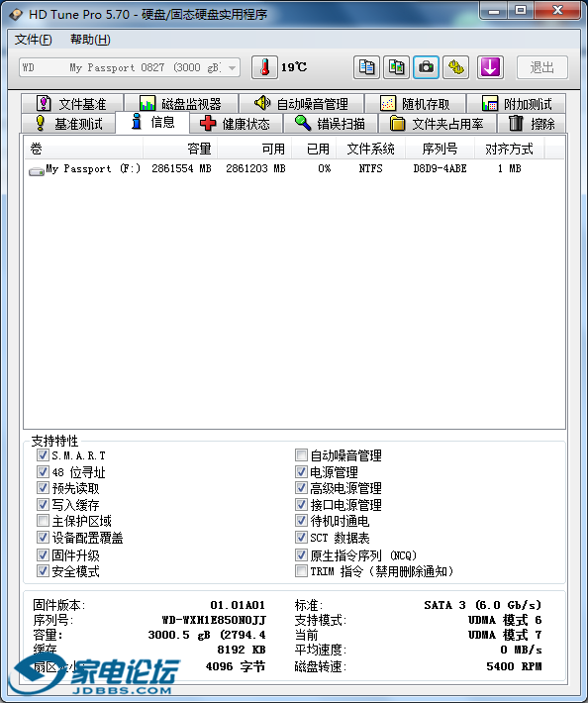
Task: Toggle the S.M.A.R.T checkbox
Action: click(x=43, y=455)
